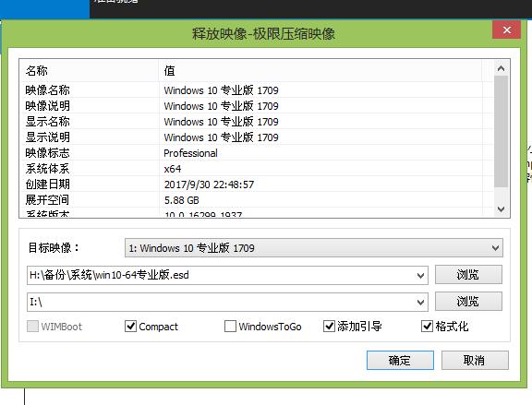
Task: Click the 2017/9/30 22:48:57 value
Action: (x=209, y=185)
